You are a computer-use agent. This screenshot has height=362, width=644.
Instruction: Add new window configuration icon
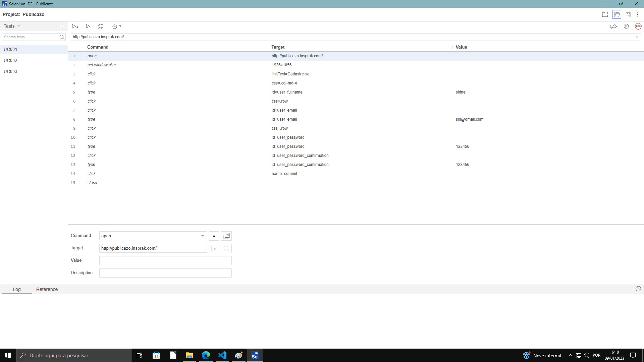[226, 236]
